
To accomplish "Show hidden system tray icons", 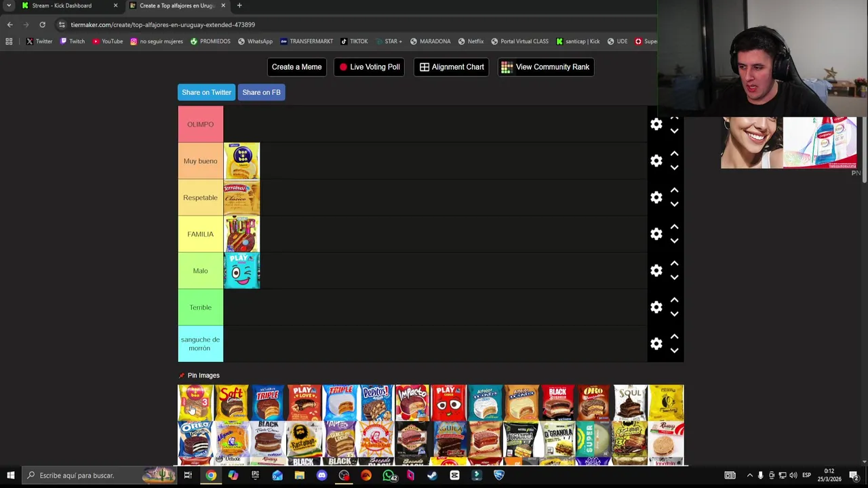I will pyautogui.click(x=749, y=475).
